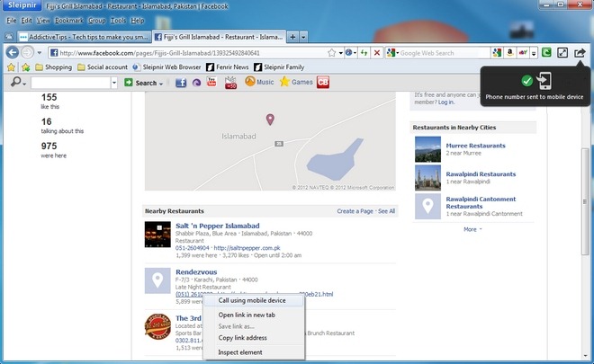
Task: Open the Rendezvous restaurant link
Action: pos(196,272)
